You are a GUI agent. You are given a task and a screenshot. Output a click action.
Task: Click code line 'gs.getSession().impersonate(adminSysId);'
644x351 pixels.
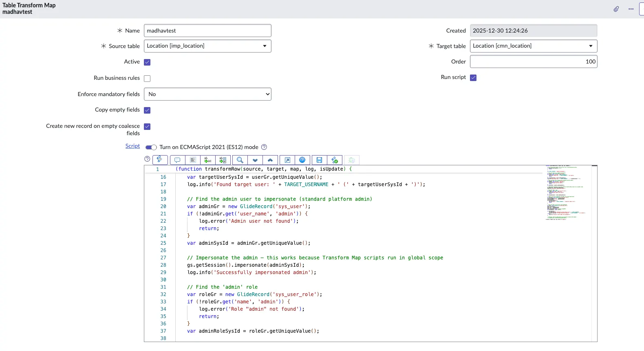tap(246, 265)
